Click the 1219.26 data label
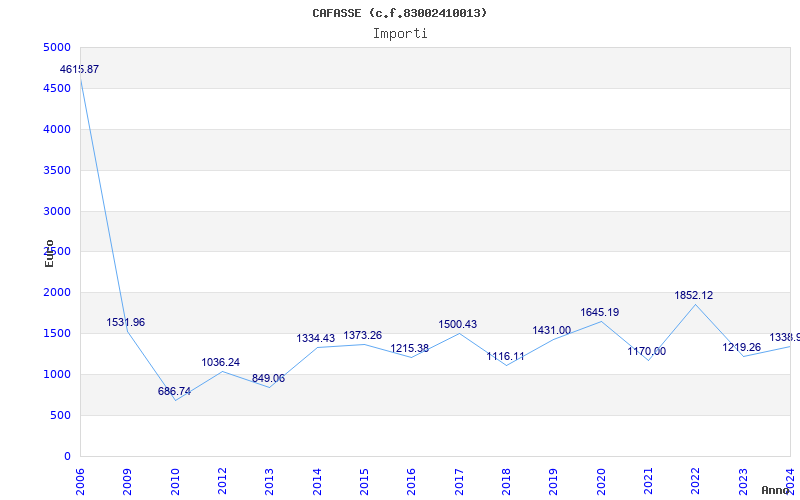800x500 pixels. tap(741, 347)
